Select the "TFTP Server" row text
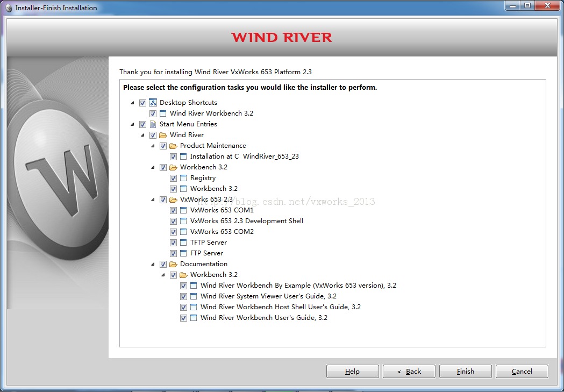 [209, 243]
